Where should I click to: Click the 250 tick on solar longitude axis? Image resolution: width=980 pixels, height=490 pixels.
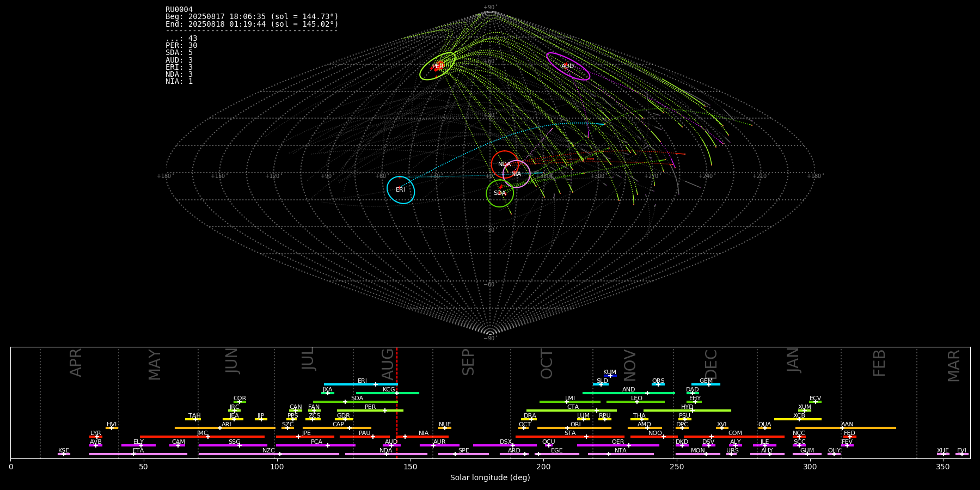click(677, 467)
